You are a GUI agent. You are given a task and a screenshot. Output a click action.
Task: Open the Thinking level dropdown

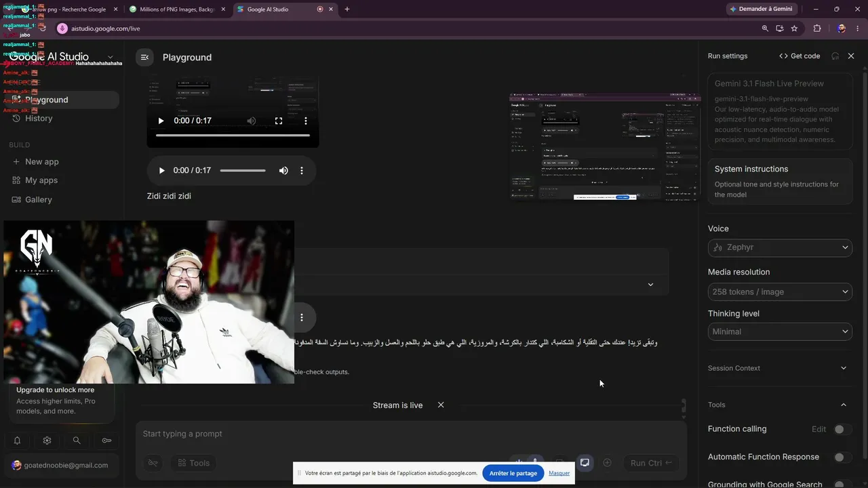tap(781, 331)
